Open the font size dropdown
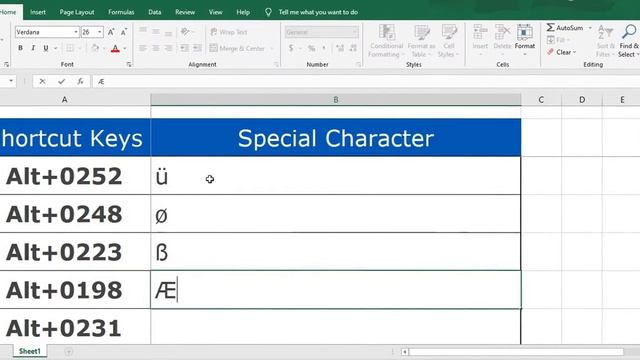Viewport: 640px width, 360px height. [100, 32]
